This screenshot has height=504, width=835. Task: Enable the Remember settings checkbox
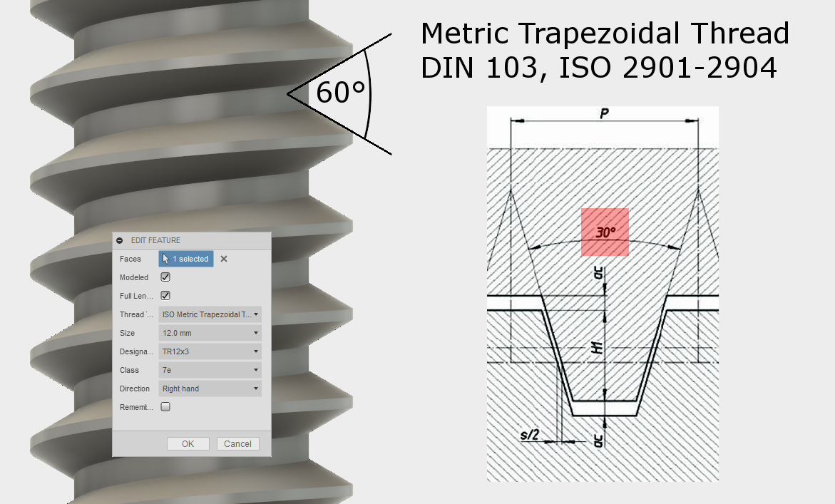[x=165, y=406]
